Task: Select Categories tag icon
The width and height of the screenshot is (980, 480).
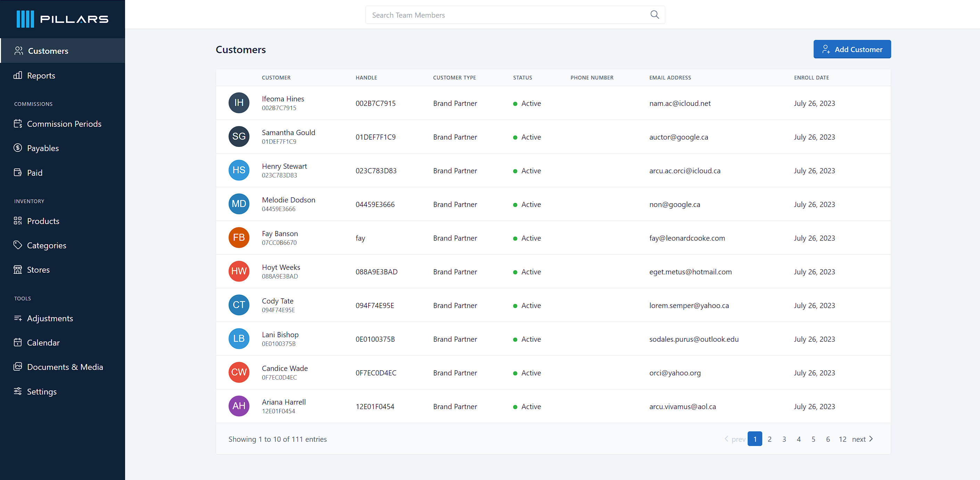Action: [x=17, y=245]
